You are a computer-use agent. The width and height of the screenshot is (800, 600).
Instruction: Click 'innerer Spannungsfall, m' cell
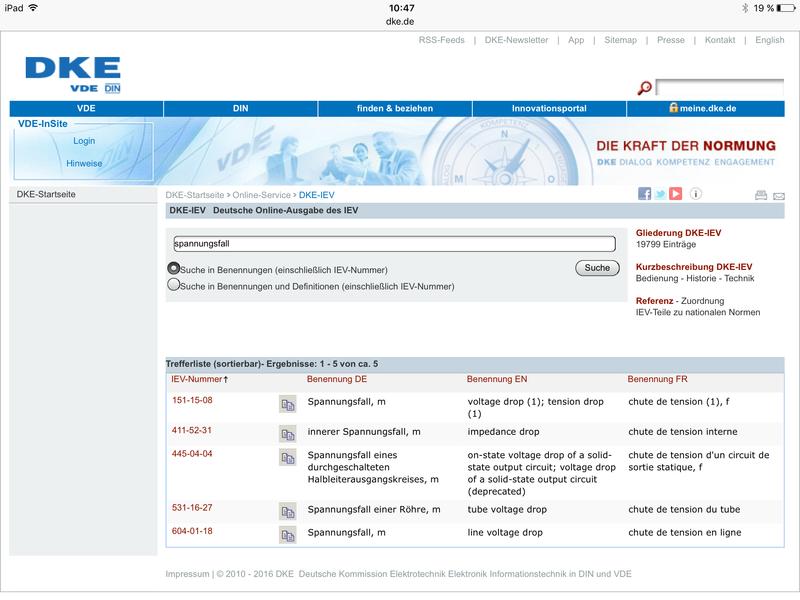[x=364, y=432]
